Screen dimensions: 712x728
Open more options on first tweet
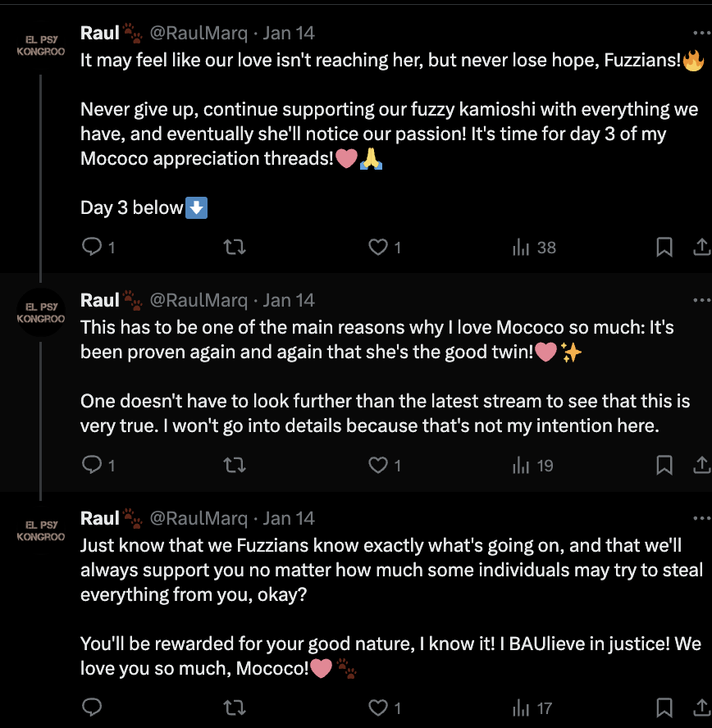coord(701,34)
